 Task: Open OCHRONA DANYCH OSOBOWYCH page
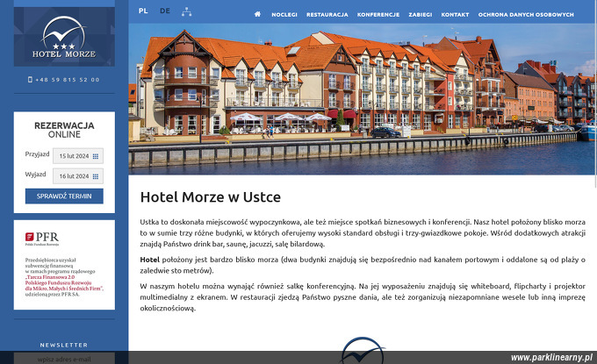click(526, 14)
